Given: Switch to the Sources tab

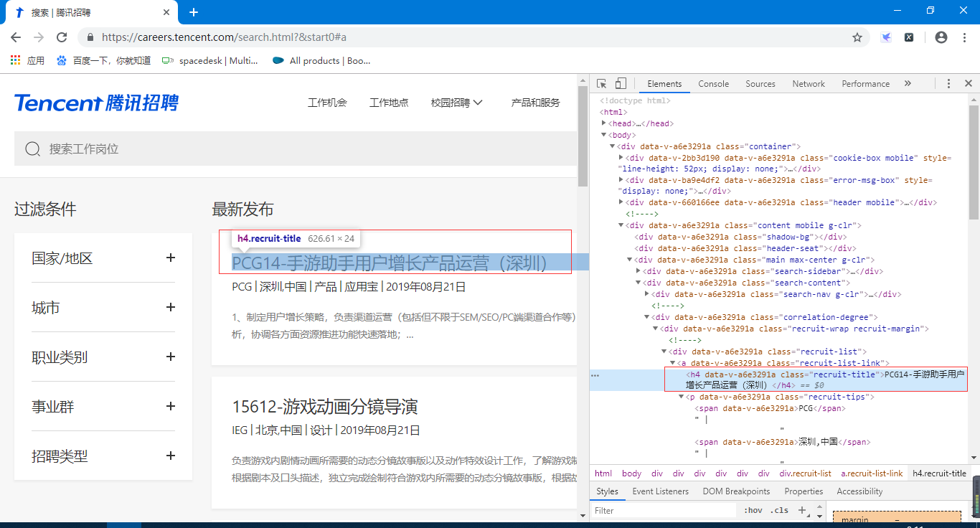Looking at the screenshot, I should click(x=760, y=84).
